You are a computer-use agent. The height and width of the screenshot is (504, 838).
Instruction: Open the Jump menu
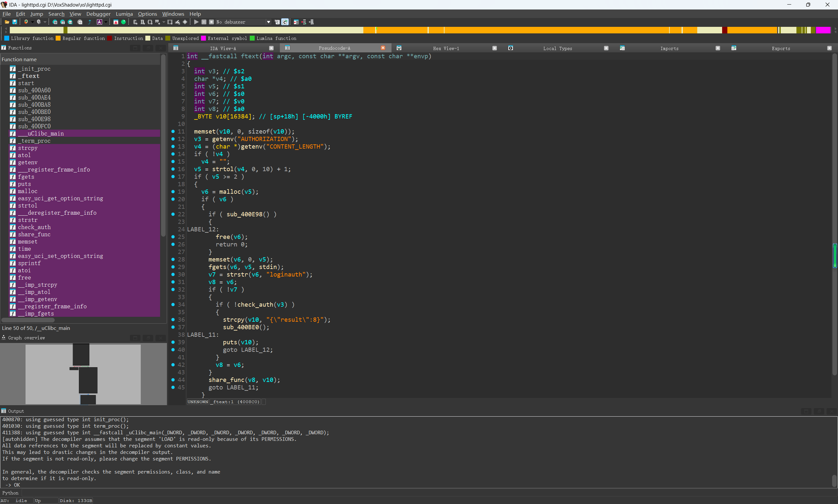37,14
